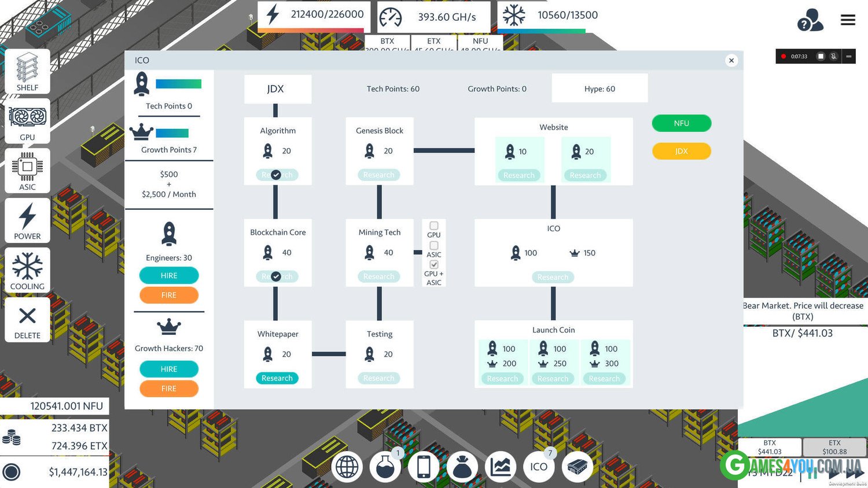Select the Cooling build tool
Screen dimensions: 868x488
27,271
